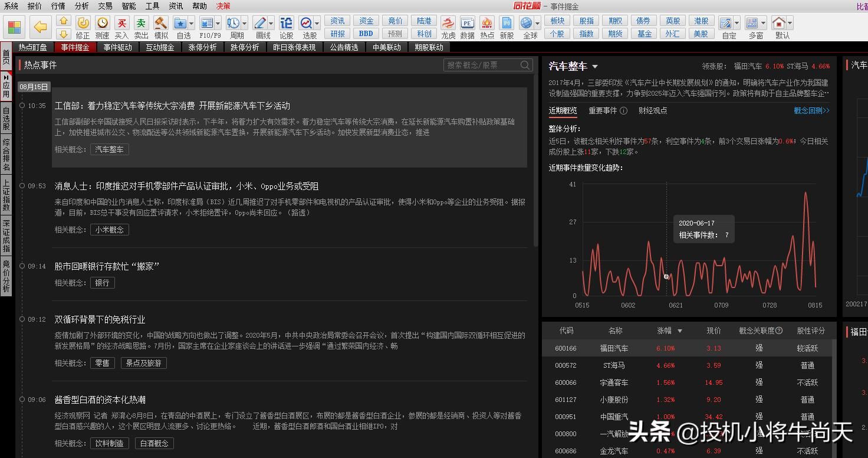Open the 综合排名 left sidebar tab

tap(6, 155)
